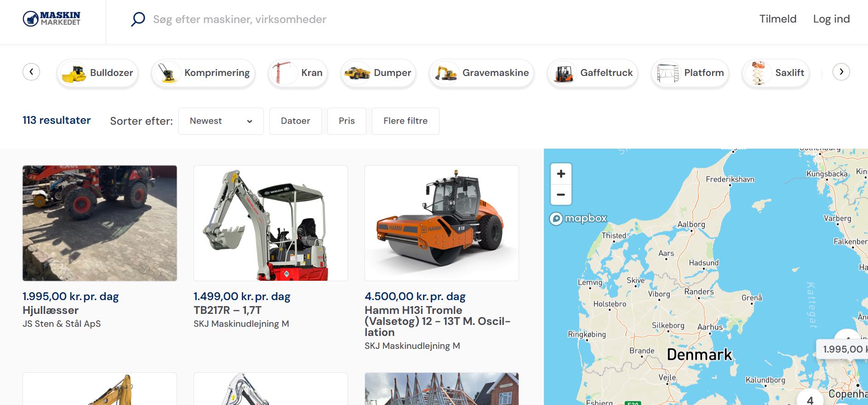Show previous categories with left arrow
This screenshot has height=405, width=868.
click(x=31, y=72)
